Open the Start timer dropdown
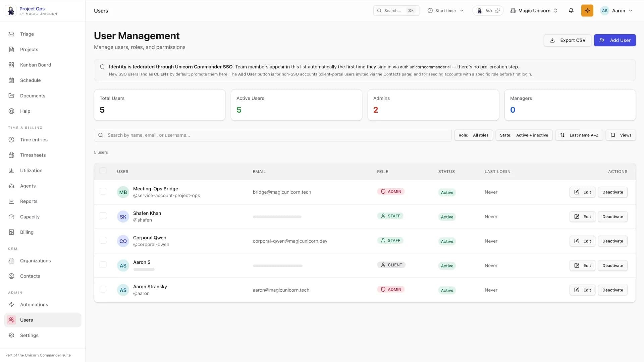The image size is (644, 362). (445, 11)
